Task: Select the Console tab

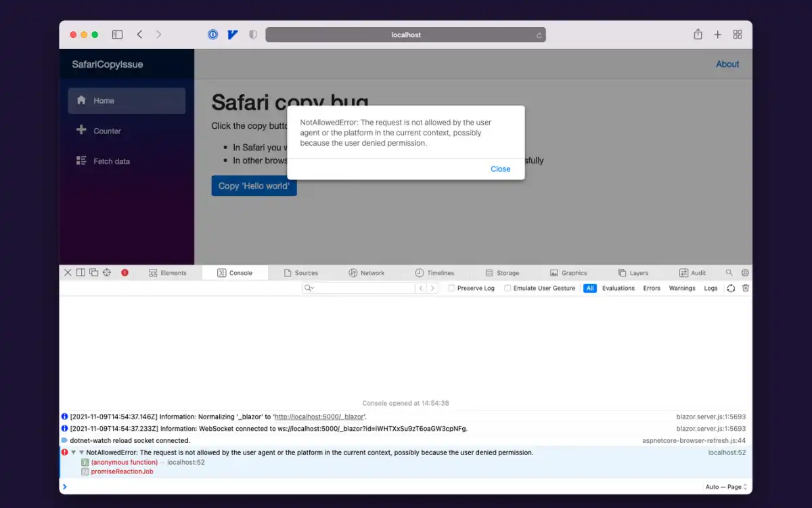Action: click(235, 273)
